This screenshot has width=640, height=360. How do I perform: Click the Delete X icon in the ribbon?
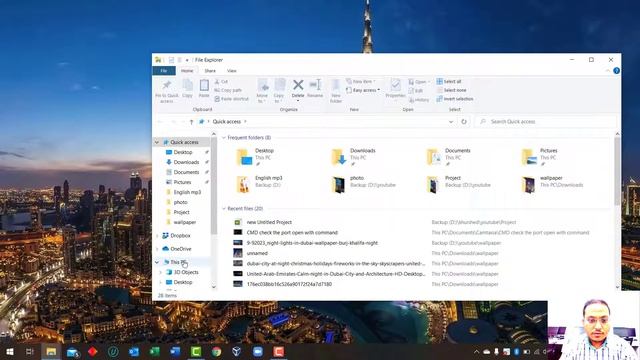[298, 85]
